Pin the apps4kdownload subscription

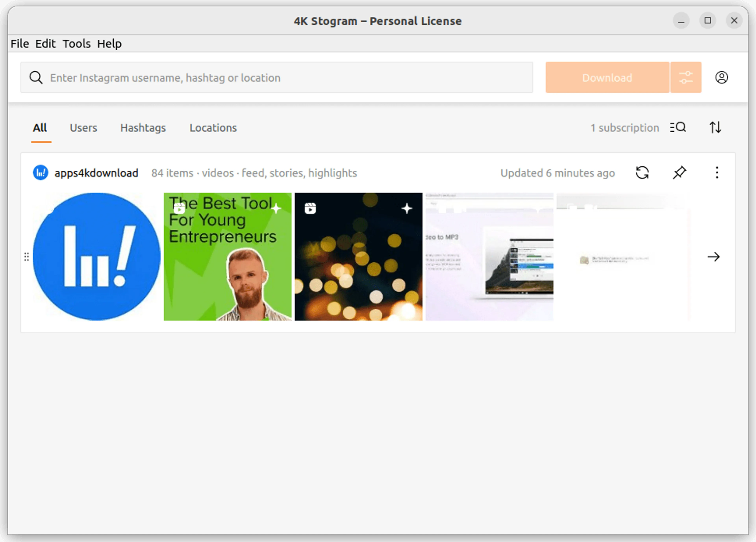pos(679,173)
